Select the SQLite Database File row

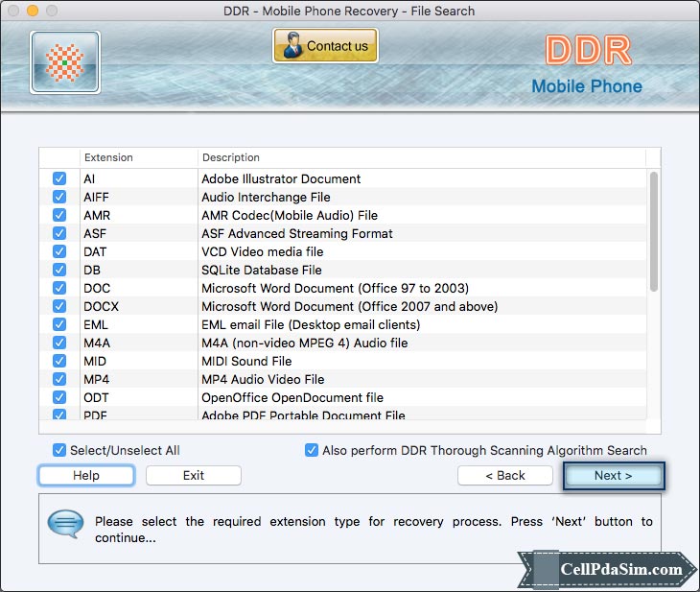click(262, 270)
